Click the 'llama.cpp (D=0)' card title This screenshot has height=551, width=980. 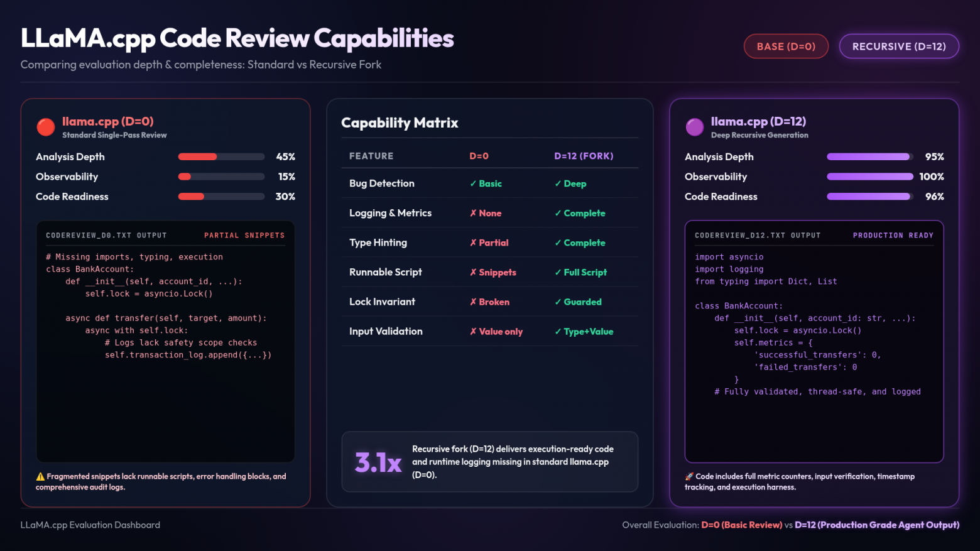coord(108,121)
